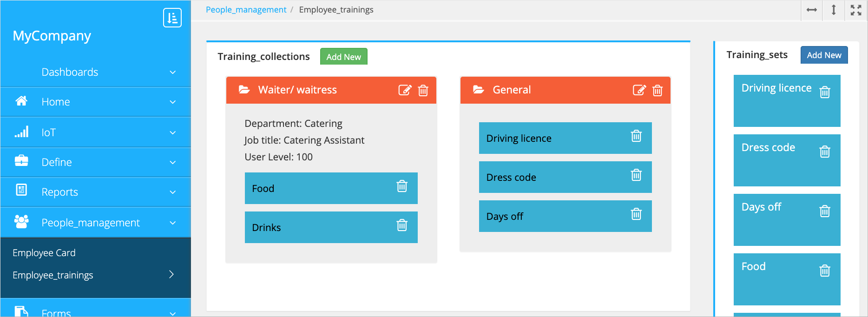This screenshot has height=317, width=868.
Task: Click the horizontal expand arrows icon
Action: coord(812,10)
